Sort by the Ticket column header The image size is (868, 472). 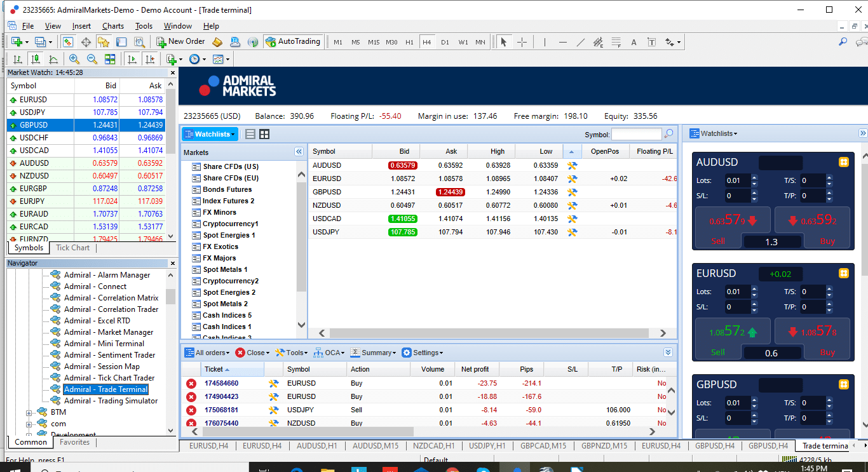coord(232,369)
